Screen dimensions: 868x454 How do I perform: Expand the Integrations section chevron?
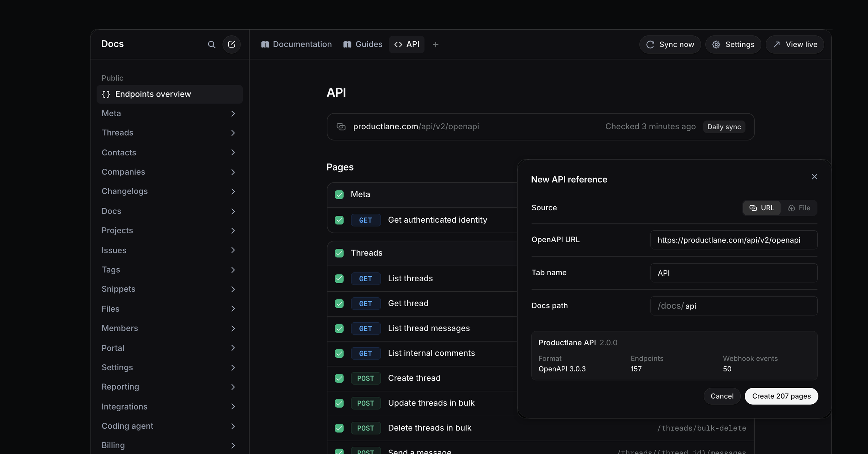233,407
